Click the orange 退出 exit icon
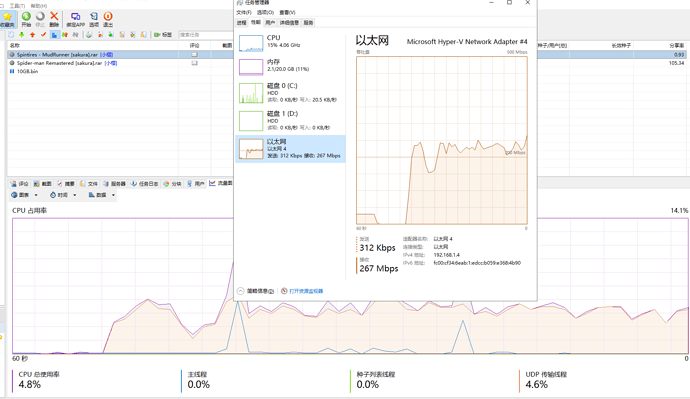The width and height of the screenshot is (690, 399). tap(108, 19)
